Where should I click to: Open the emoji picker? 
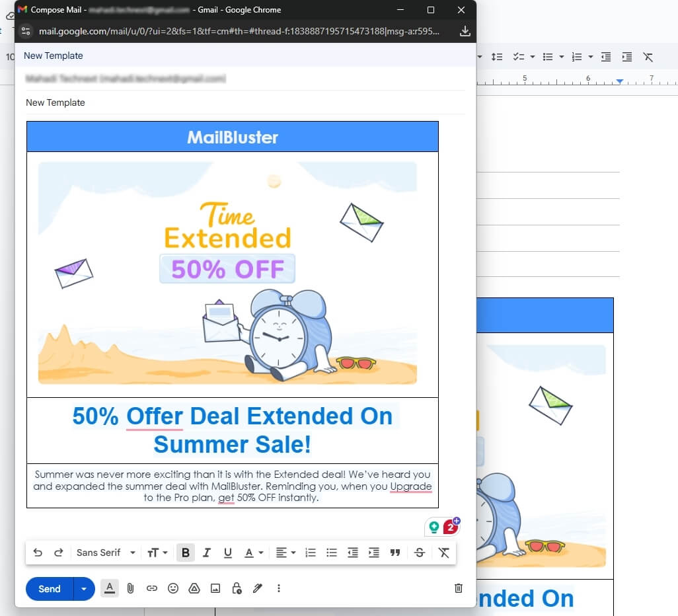click(x=173, y=588)
